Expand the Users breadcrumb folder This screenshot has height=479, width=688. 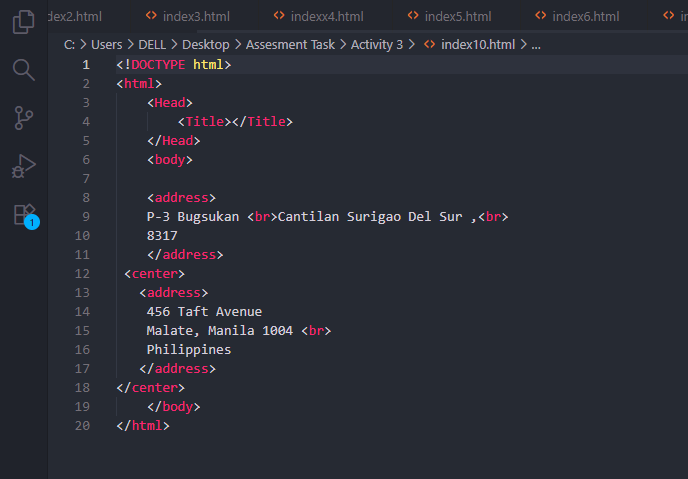(x=106, y=45)
